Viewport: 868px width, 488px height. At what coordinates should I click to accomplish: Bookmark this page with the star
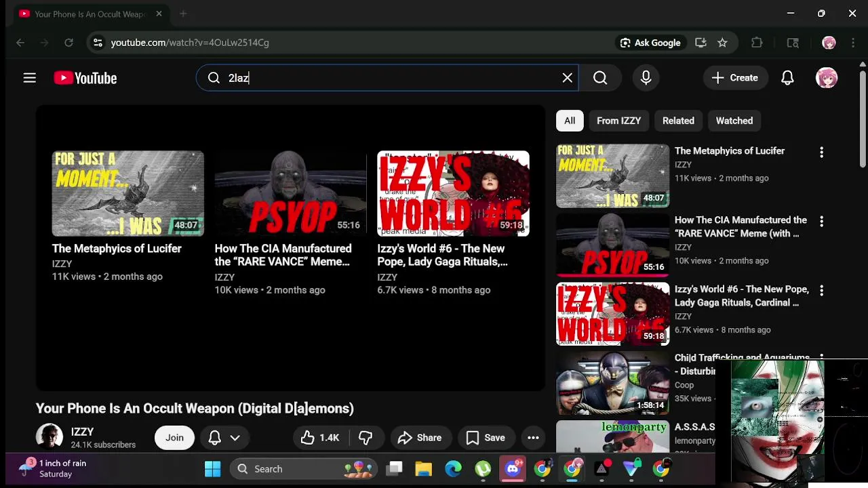pyautogui.click(x=722, y=43)
